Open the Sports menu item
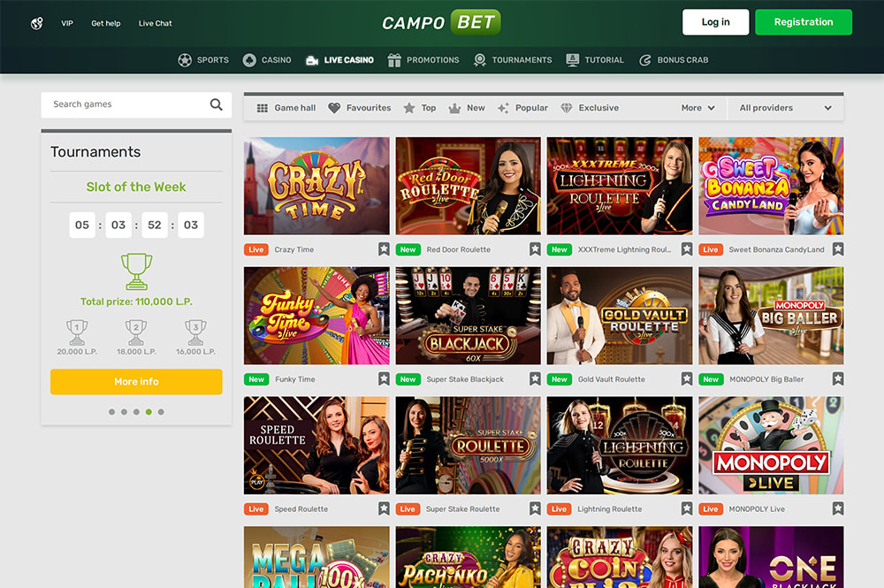The image size is (884, 588). pyautogui.click(x=203, y=60)
